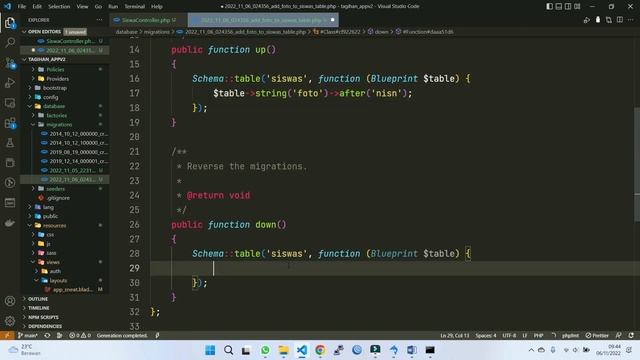
Task: Open the Explorer view in activity bar
Action: (10, 23)
